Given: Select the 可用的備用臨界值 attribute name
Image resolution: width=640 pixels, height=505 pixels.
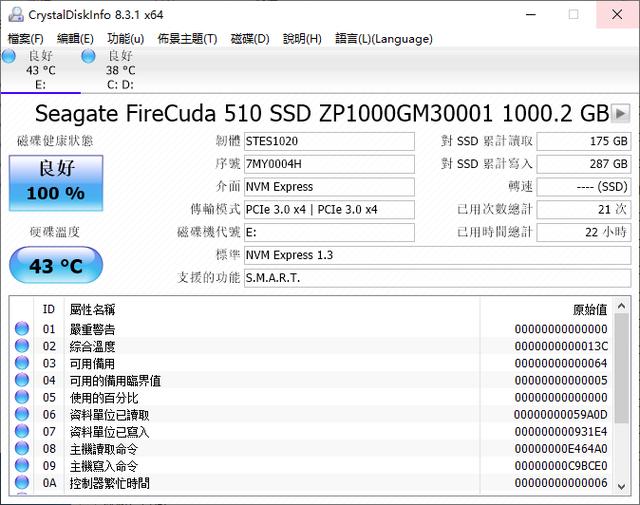Looking at the screenshot, I should [x=115, y=381].
